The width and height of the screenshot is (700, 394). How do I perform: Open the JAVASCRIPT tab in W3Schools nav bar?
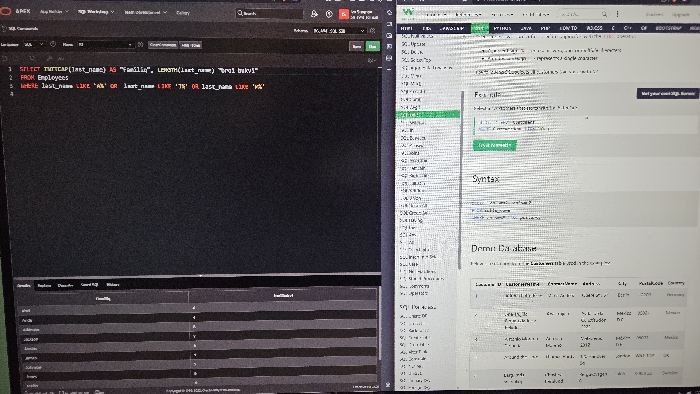point(452,28)
